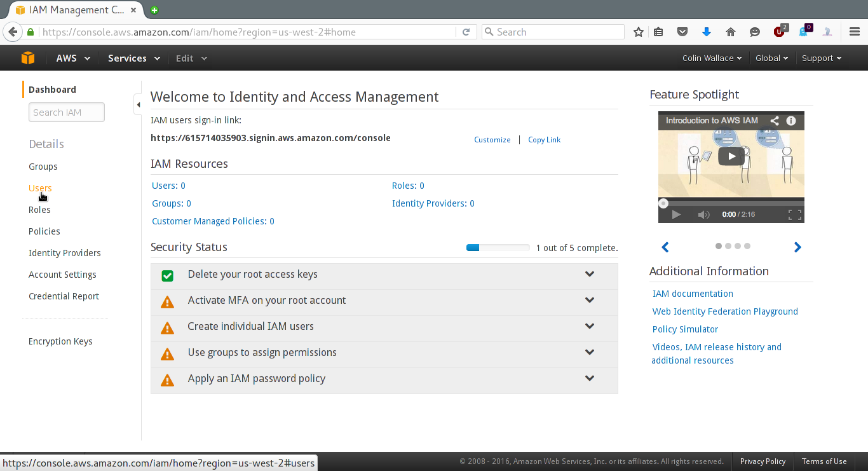Open the Support dropdown menu
Viewport: 868px width, 471px height.
pyautogui.click(x=822, y=58)
